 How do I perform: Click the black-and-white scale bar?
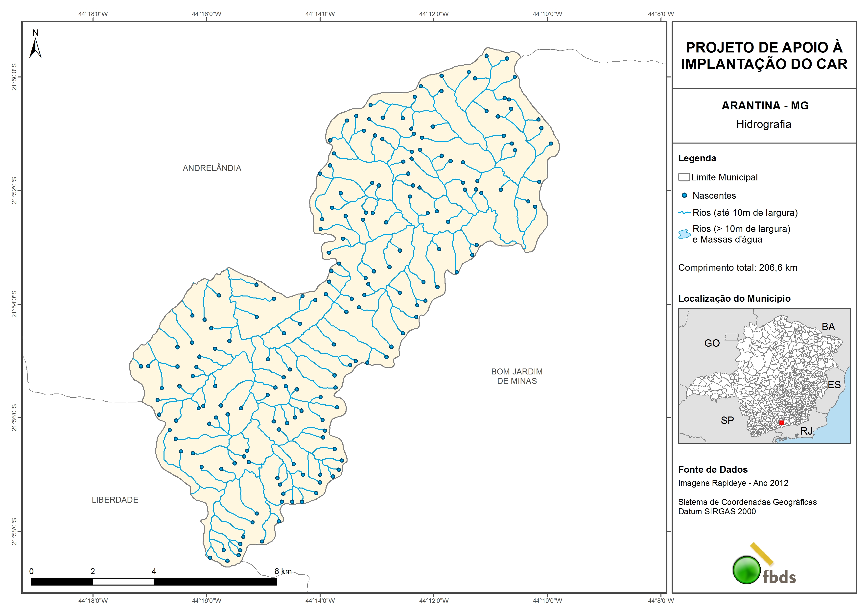tap(154, 582)
